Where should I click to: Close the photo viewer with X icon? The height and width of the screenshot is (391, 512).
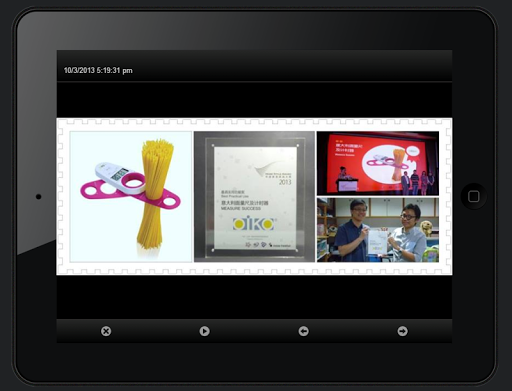click(x=106, y=331)
